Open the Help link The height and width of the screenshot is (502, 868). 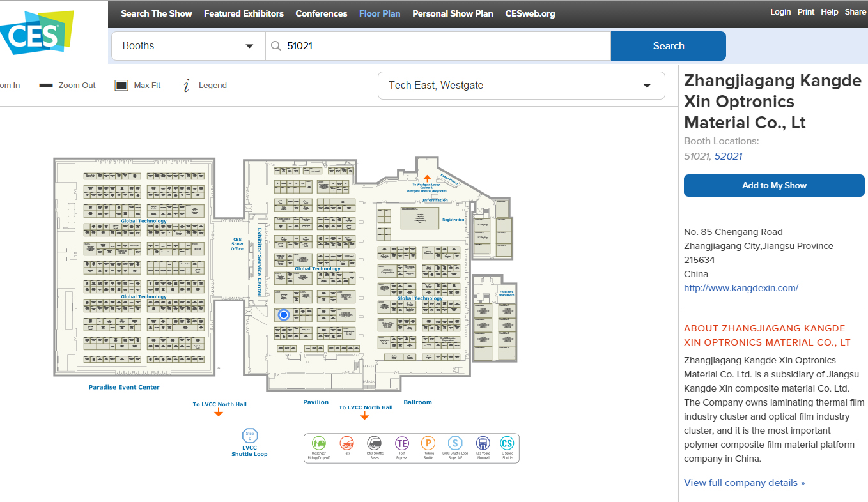pos(830,12)
